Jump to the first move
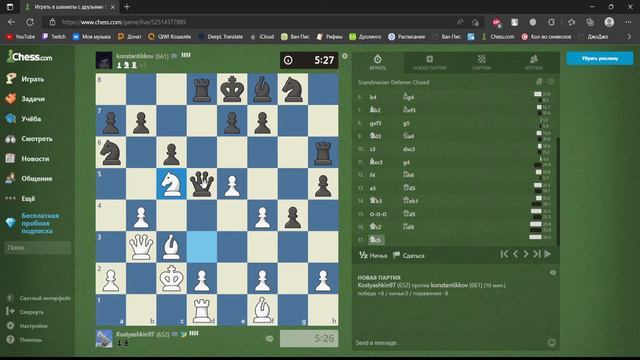640x360 pixels. pos(504,254)
